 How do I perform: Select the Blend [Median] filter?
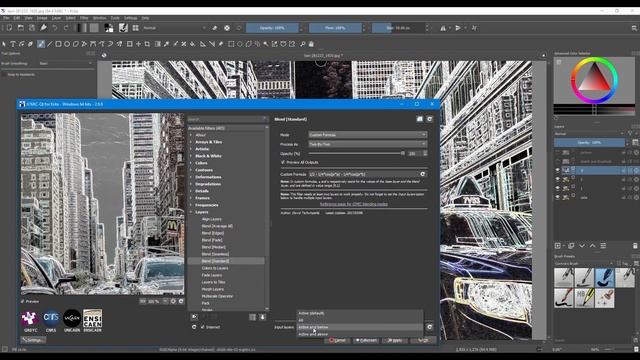click(213, 247)
